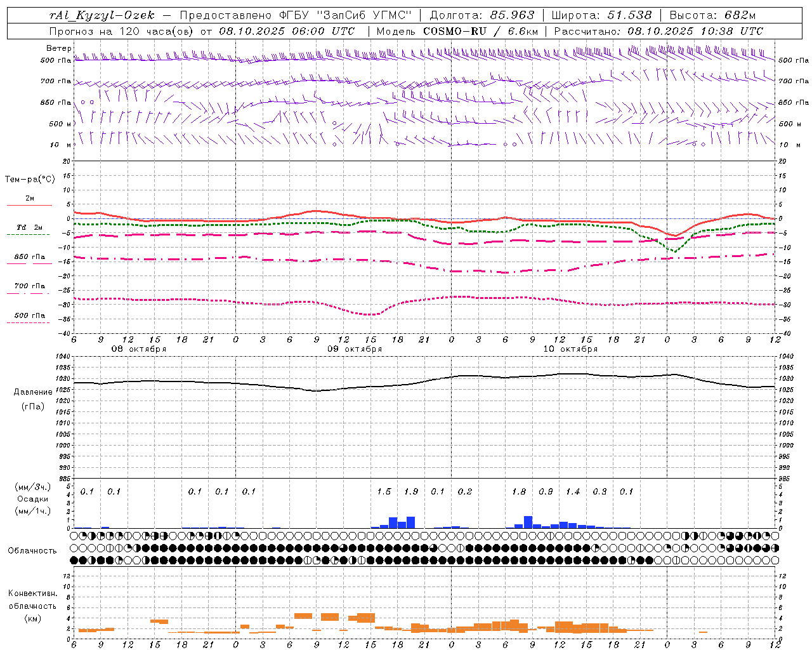
Task: Click the Конвективн. convective cloud label
Action: (x=33, y=594)
